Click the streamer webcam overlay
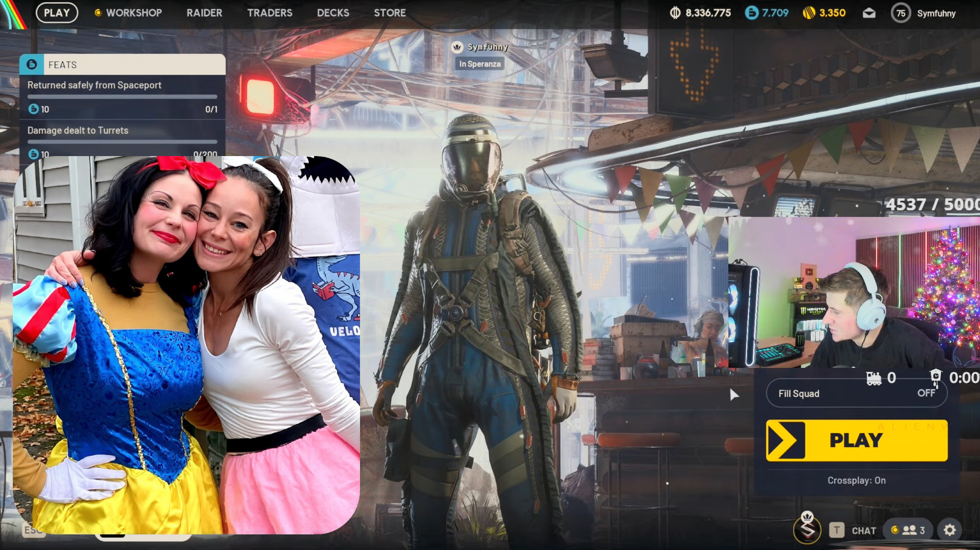Viewport: 980px width, 550px height. click(x=854, y=292)
